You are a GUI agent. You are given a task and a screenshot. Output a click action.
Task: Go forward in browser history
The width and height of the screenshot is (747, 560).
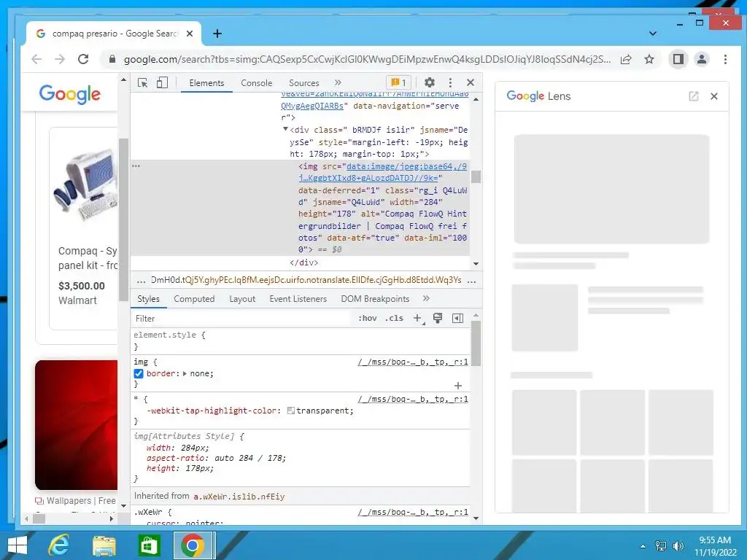60,59
